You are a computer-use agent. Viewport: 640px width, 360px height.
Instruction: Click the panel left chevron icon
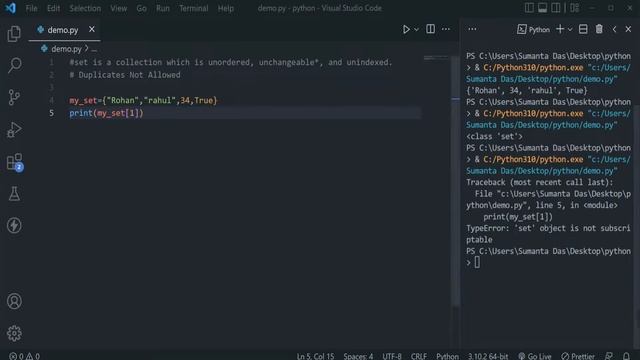point(614,29)
